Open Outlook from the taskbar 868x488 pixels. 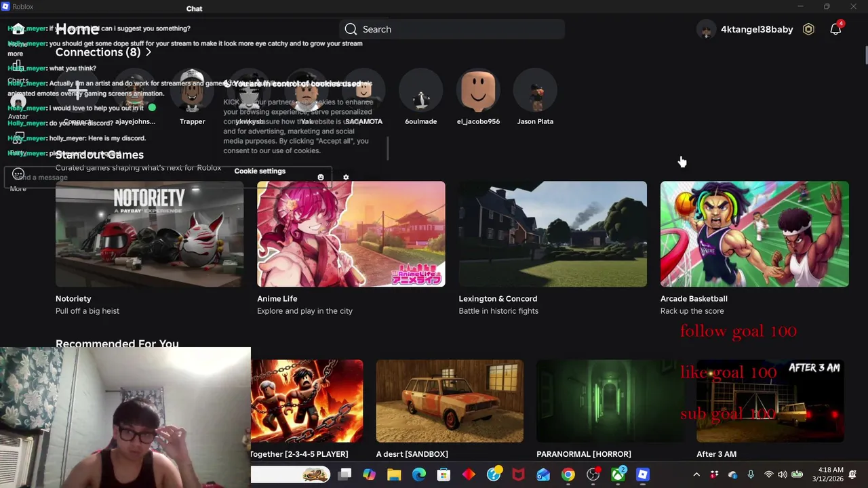point(543,475)
